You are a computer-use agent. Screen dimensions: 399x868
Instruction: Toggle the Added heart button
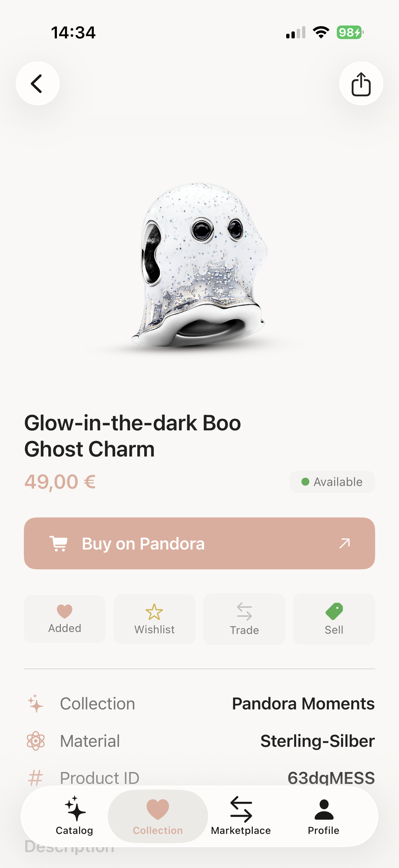pos(65,619)
